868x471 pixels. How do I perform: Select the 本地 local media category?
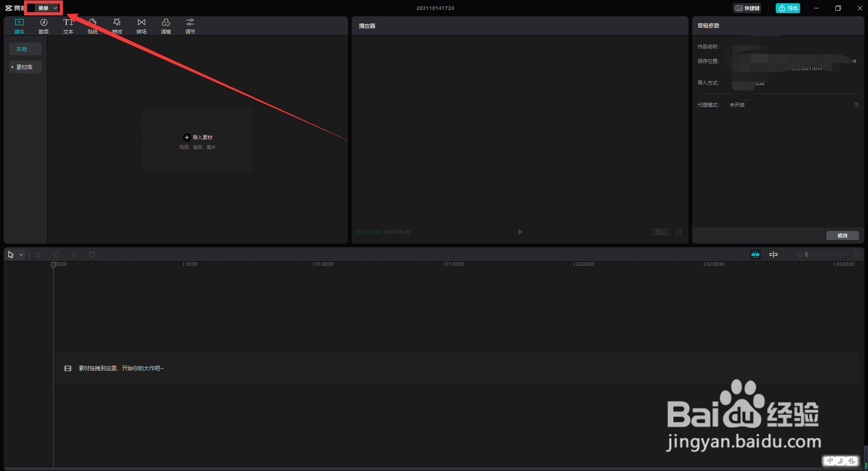tap(25, 49)
